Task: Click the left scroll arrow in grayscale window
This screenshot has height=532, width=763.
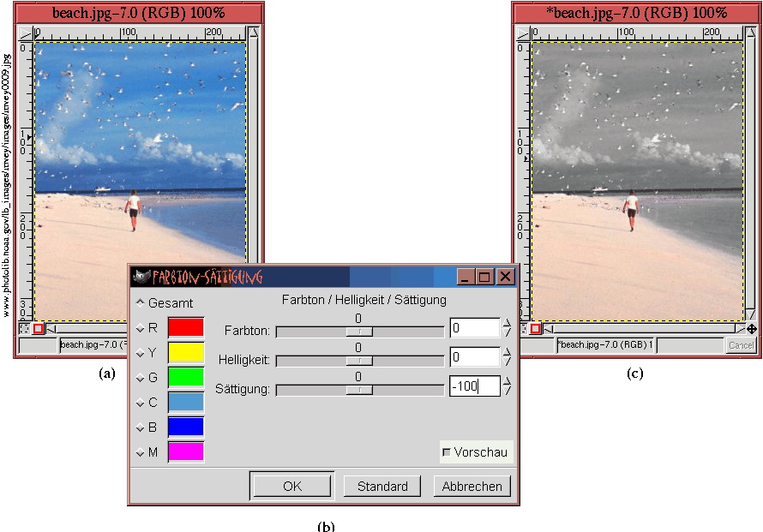Action: (549, 328)
